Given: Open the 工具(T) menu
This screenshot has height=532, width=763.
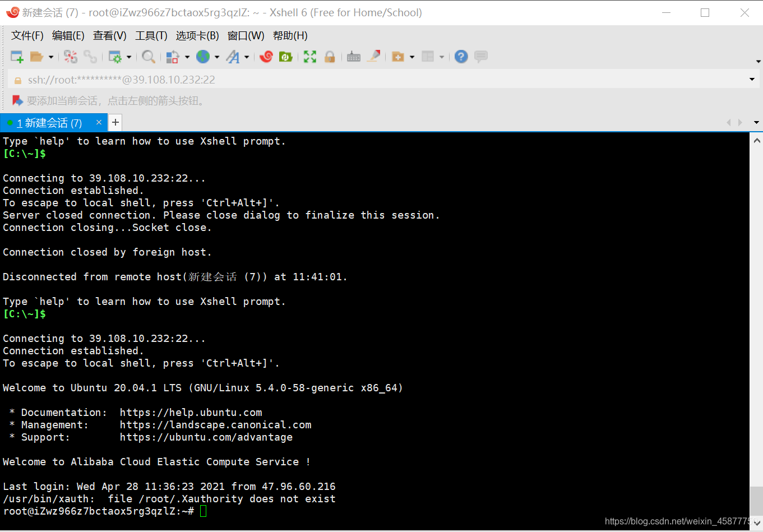Looking at the screenshot, I should point(151,36).
